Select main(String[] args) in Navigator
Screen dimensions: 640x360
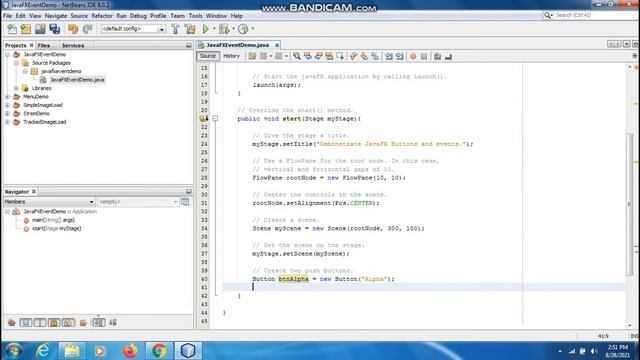pyautogui.click(x=53, y=220)
